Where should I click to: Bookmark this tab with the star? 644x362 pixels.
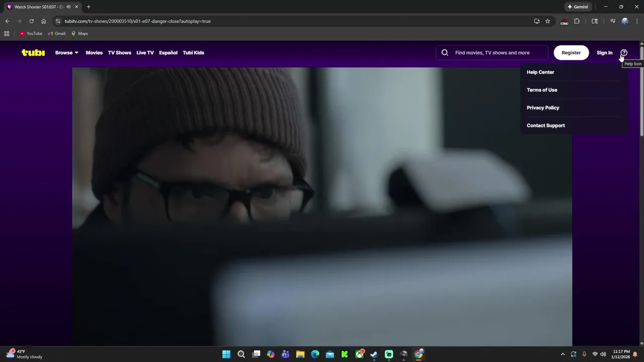tap(547, 21)
